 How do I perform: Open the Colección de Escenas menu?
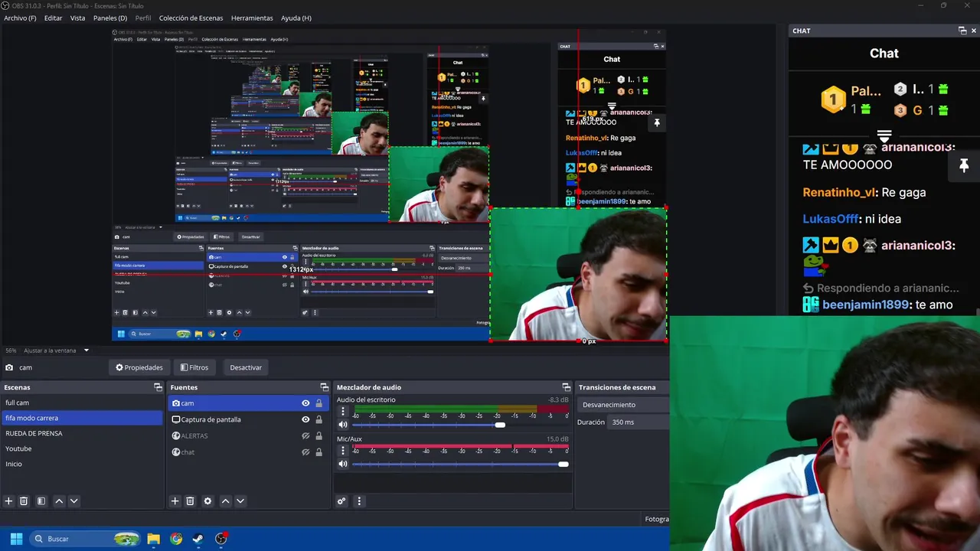point(191,18)
